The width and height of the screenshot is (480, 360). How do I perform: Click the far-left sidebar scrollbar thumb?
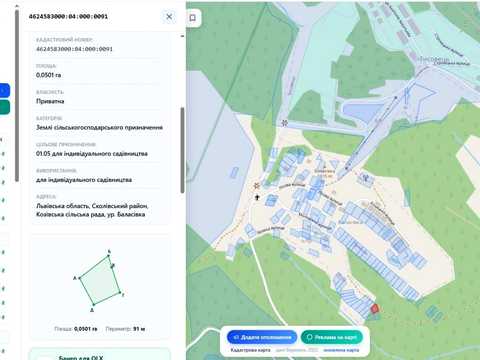[17, 95]
